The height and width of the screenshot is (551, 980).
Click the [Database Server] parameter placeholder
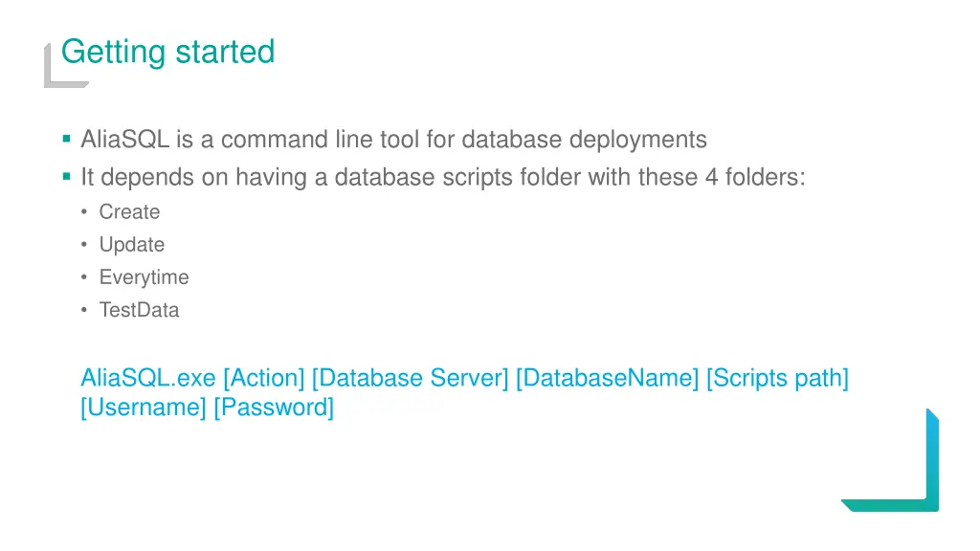pyautogui.click(x=410, y=379)
